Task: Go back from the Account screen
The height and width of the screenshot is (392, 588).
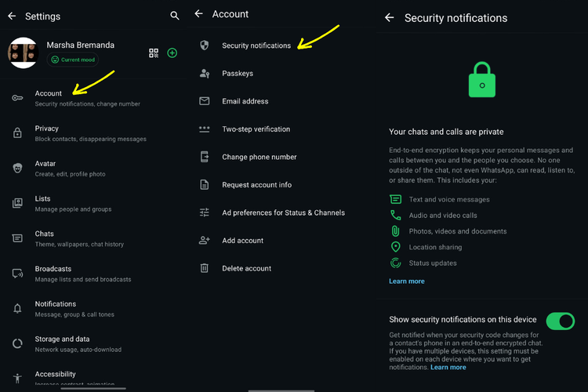Action: (199, 14)
